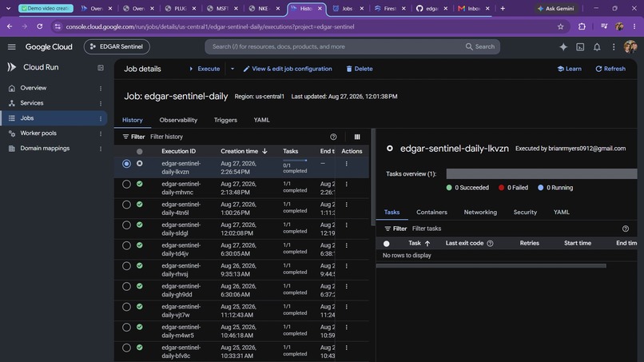Image resolution: width=644 pixels, height=362 pixels.
Task: Switch to the Observability tab
Action: pos(178,120)
